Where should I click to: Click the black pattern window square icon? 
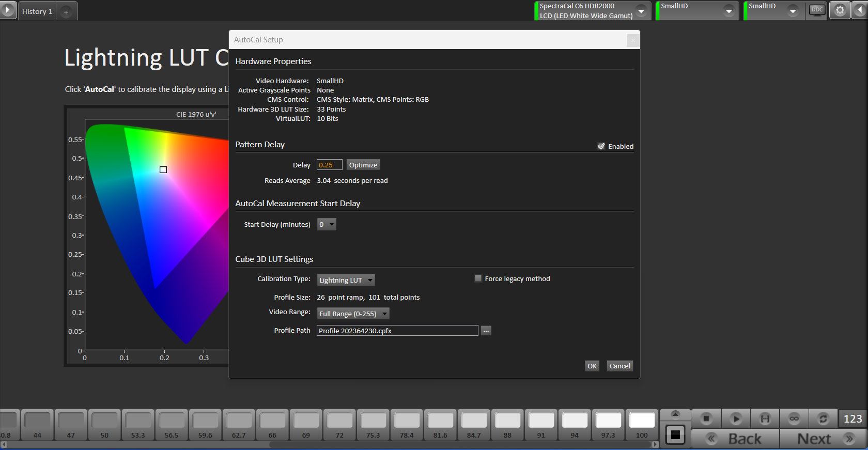[675, 435]
